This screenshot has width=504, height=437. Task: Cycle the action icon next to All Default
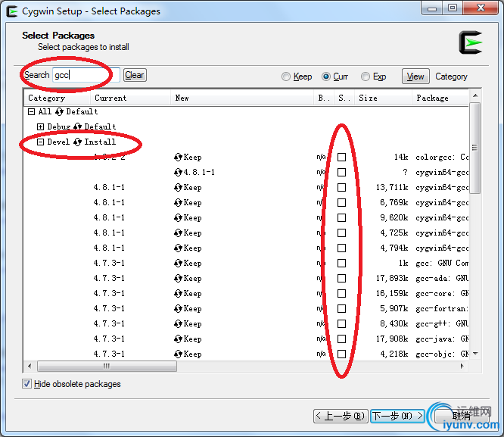tap(59, 111)
